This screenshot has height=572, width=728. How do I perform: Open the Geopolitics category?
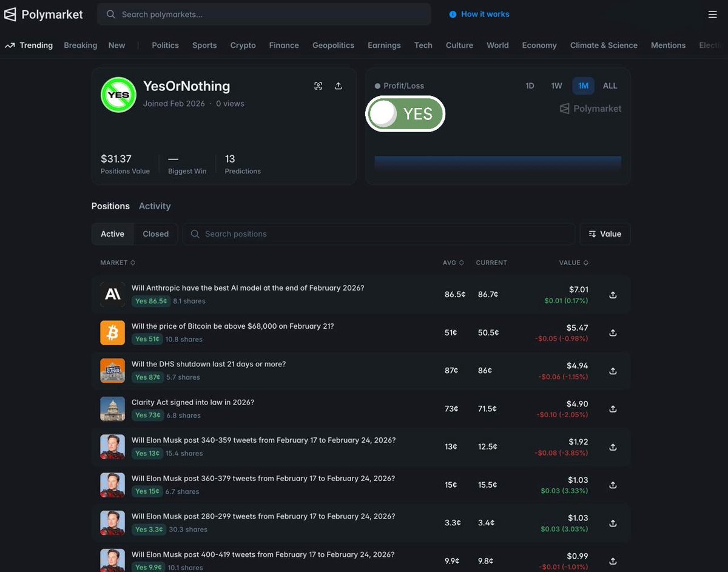[x=333, y=45]
